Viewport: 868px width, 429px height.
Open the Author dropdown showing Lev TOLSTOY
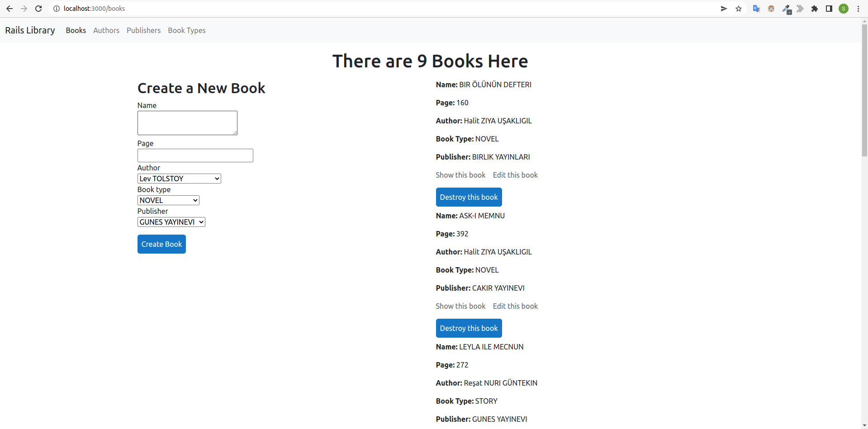coord(179,179)
